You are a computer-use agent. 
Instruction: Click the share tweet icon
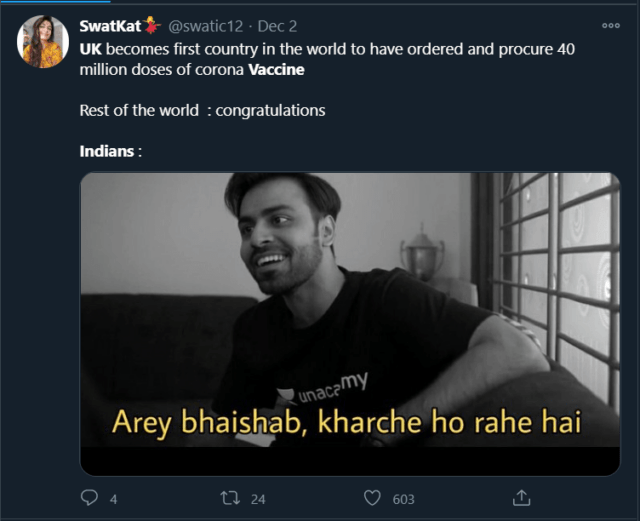(521, 497)
